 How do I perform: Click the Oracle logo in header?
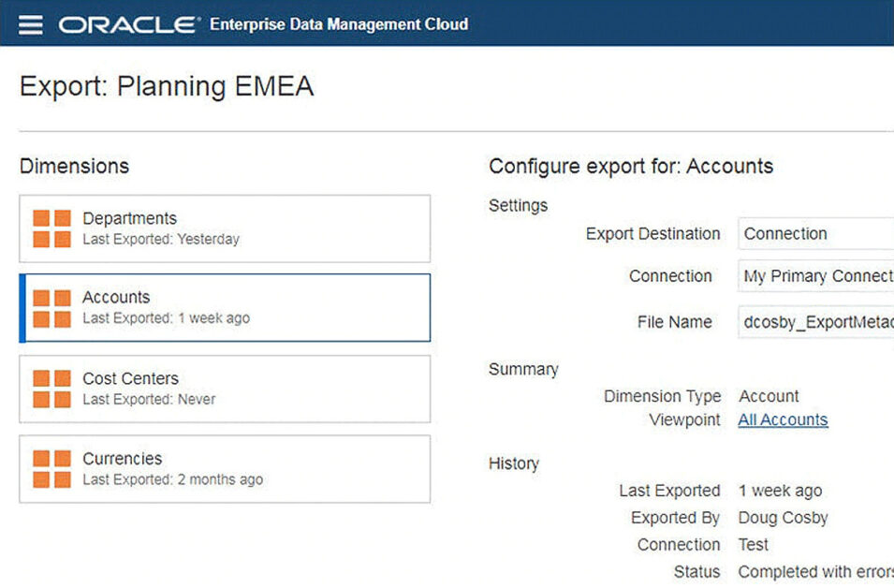click(x=129, y=23)
